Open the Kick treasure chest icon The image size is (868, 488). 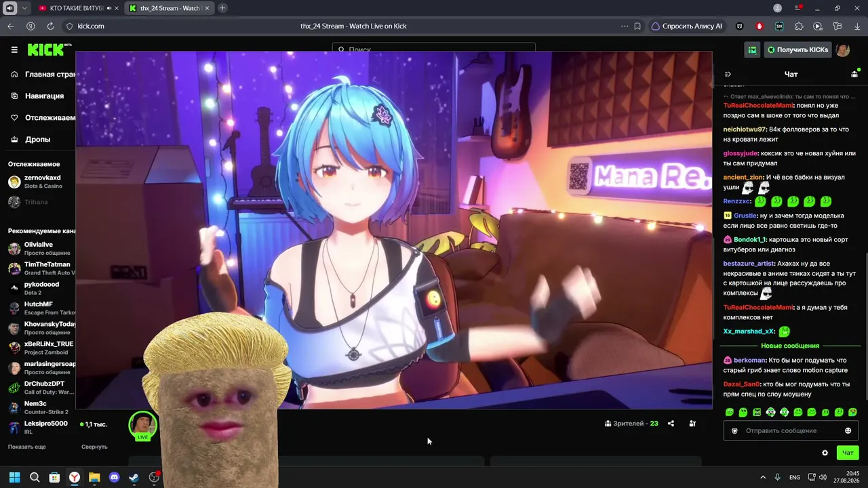click(x=752, y=49)
